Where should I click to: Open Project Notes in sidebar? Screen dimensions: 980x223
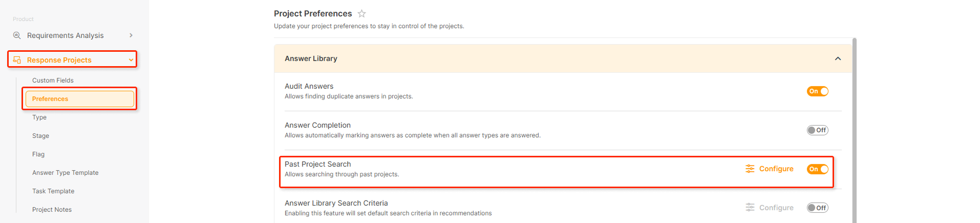click(52, 210)
